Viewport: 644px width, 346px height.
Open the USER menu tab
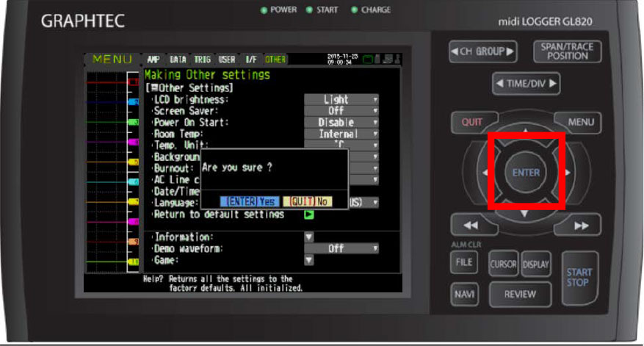coord(227,60)
